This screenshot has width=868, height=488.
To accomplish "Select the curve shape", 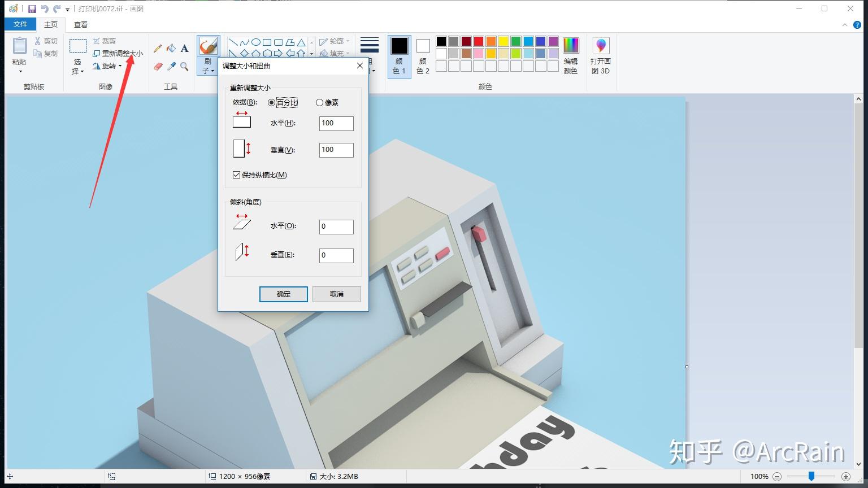I will (244, 42).
